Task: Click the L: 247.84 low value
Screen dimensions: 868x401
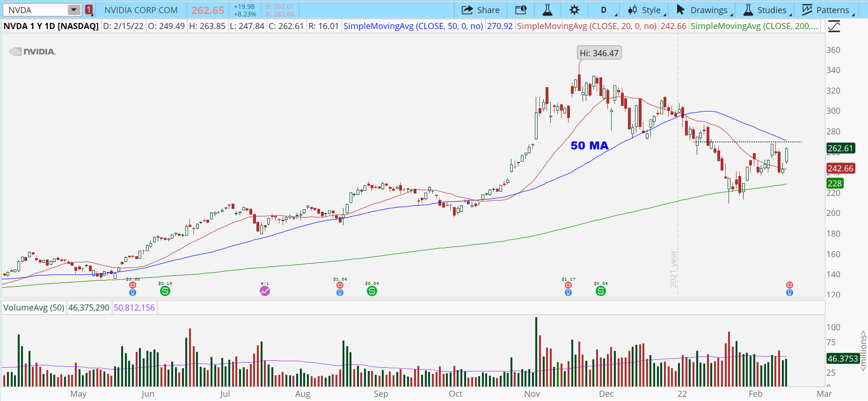Action: (247, 26)
